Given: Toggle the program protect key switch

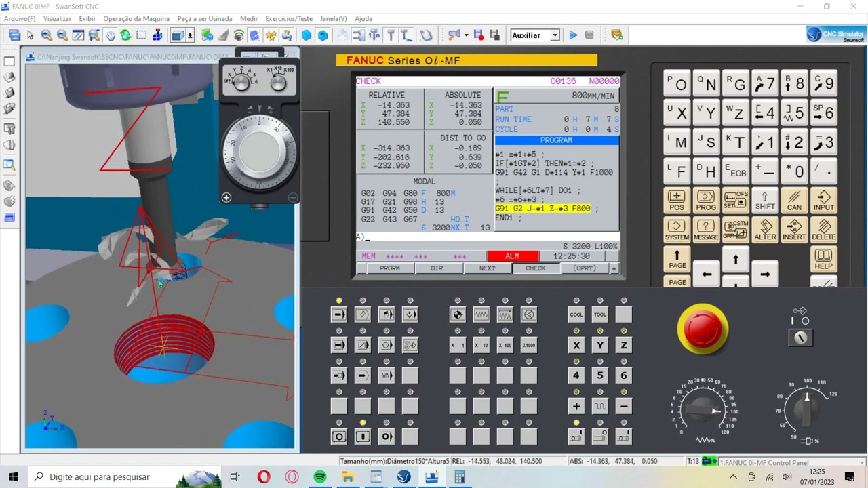Looking at the screenshot, I should coord(801,337).
